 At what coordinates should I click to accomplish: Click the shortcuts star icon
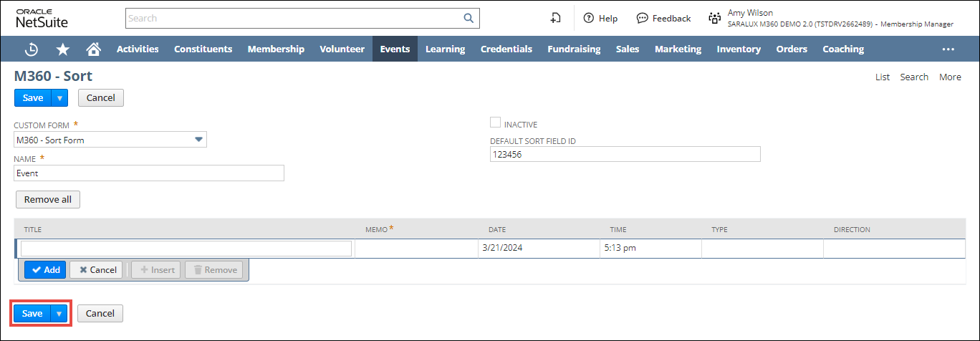pos(63,49)
